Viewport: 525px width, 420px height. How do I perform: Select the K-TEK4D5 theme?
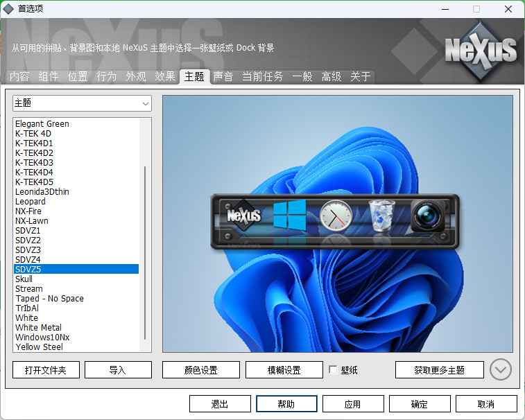click(x=76, y=182)
